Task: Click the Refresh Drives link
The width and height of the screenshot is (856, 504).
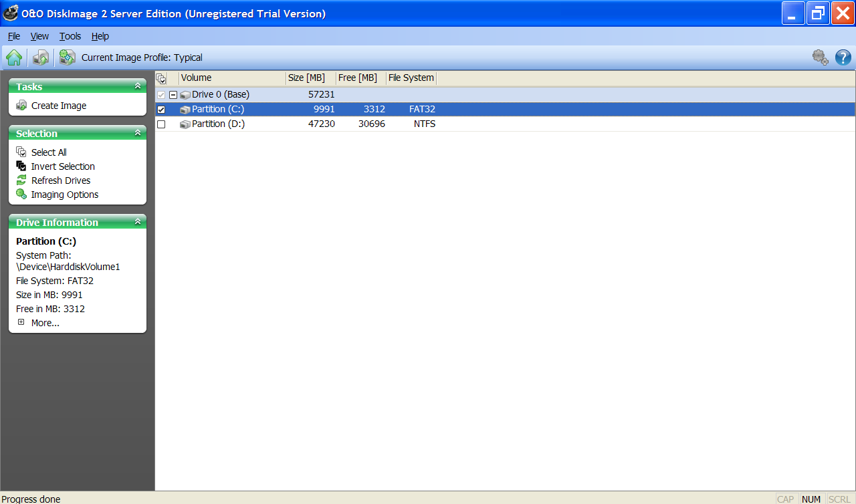Action: coord(61,180)
